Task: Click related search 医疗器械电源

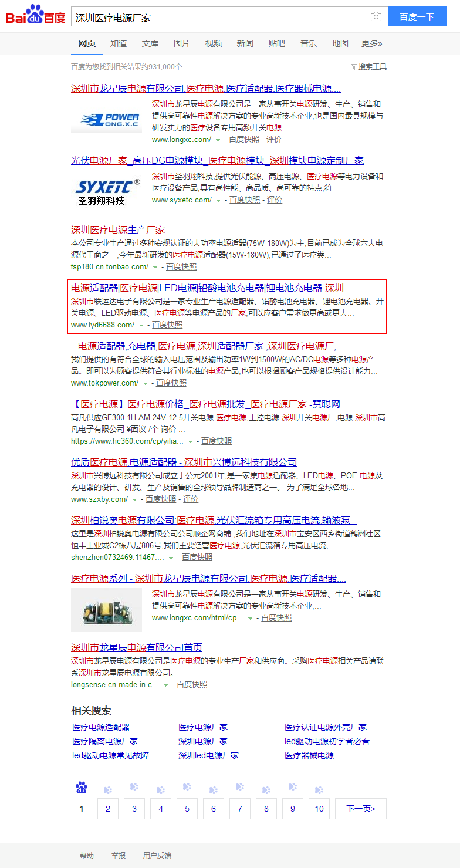Action: (x=309, y=756)
